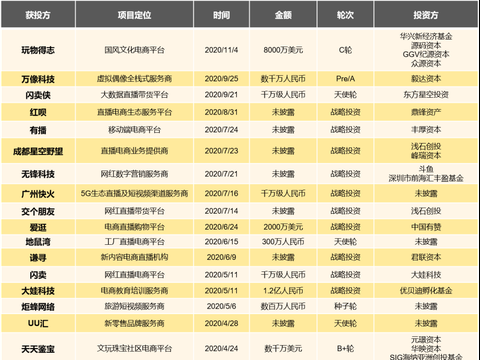
Task: Click the 东方星空投资 investor cell
Action: [426, 95]
